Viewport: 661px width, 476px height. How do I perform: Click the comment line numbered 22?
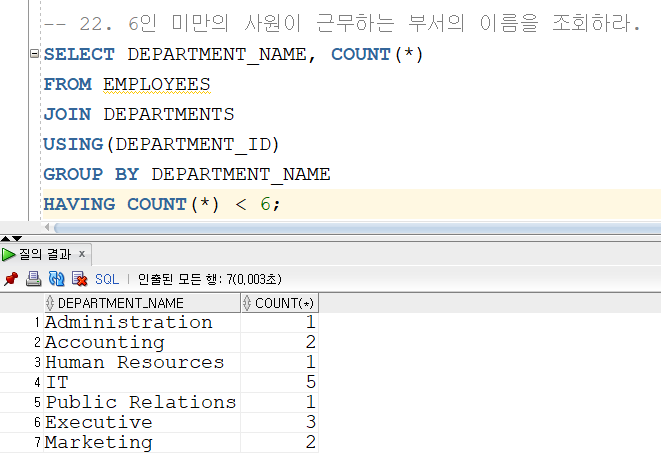click(342, 23)
